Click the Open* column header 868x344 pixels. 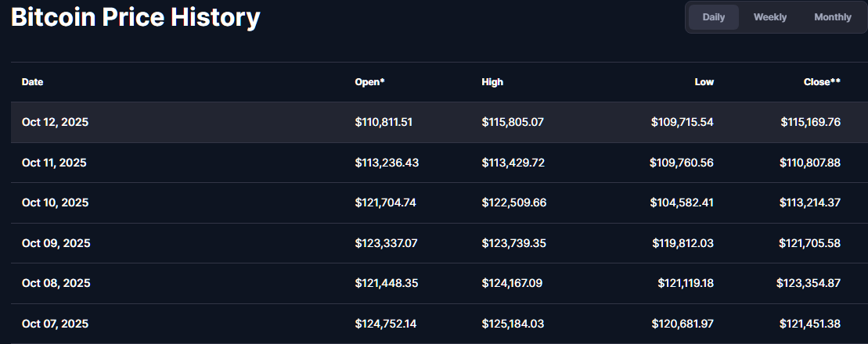tap(369, 82)
